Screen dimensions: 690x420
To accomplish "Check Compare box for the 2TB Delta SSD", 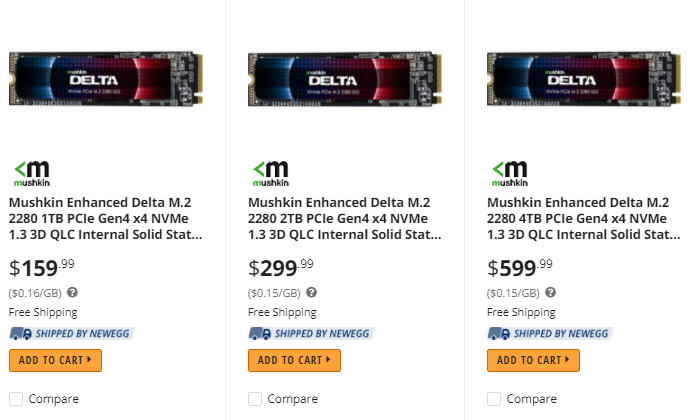I will point(255,399).
